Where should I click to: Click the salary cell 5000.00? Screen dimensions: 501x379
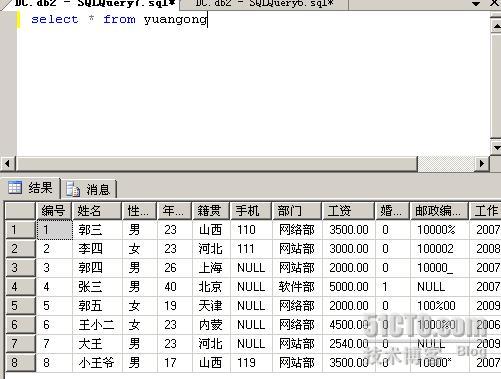coord(349,287)
